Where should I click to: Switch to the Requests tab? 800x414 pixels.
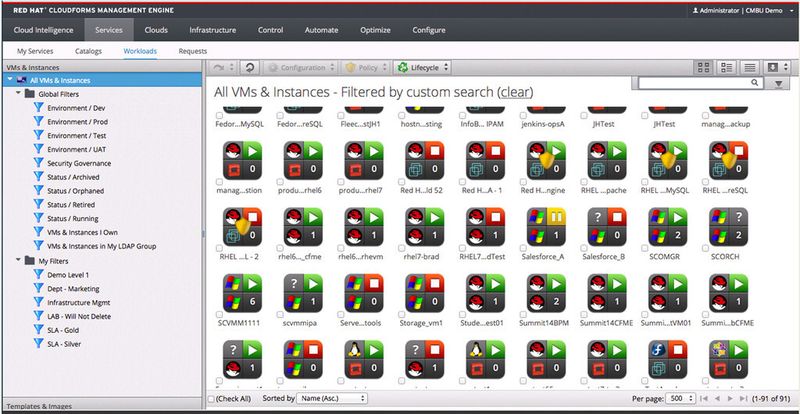tap(193, 51)
